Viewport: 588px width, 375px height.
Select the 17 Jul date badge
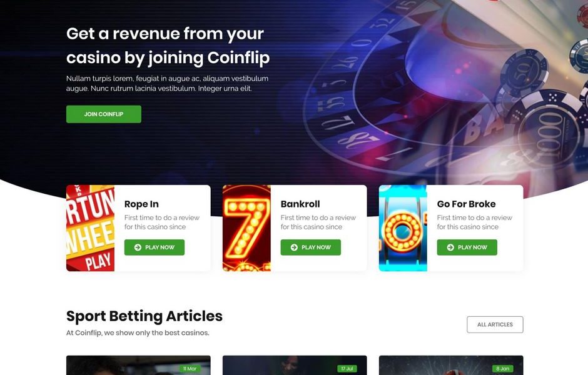(347, 369)
